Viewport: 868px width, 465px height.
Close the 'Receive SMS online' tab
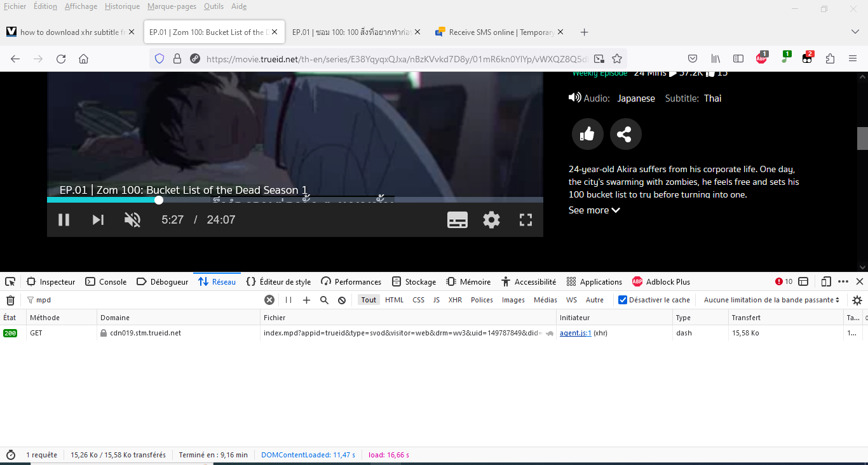pos(561,32)
